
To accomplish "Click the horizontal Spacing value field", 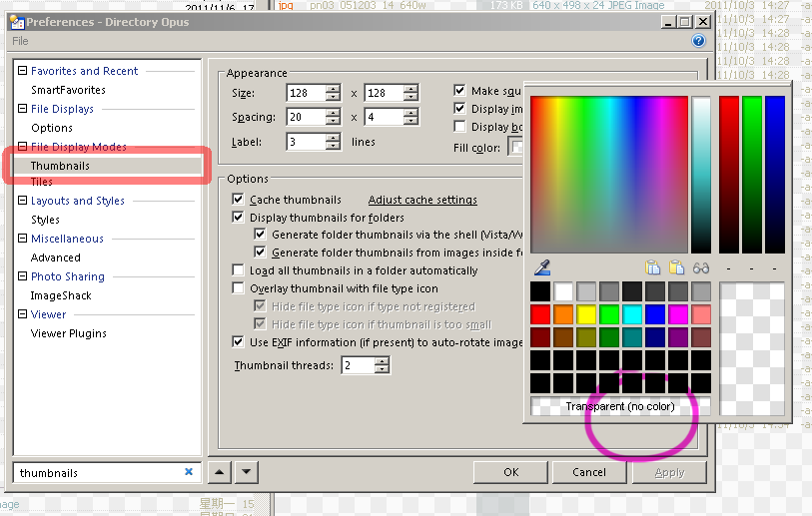I will (x=307, y=117).
